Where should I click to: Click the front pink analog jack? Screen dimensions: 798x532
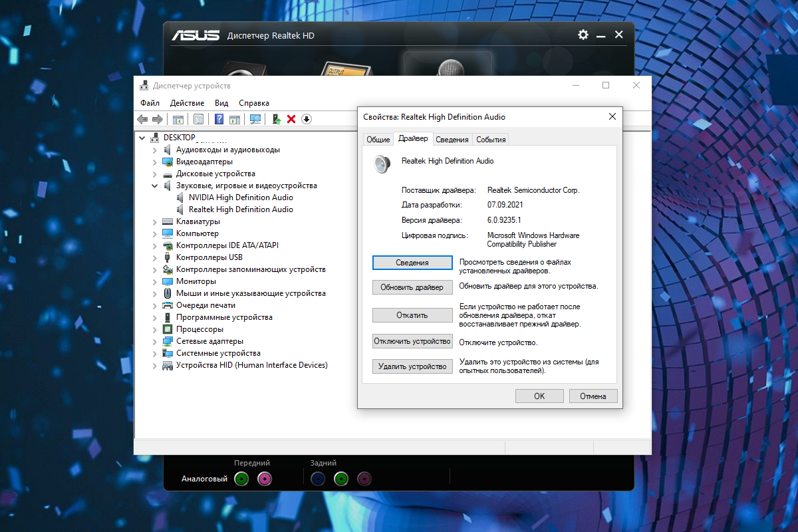(x=265, y=478)
